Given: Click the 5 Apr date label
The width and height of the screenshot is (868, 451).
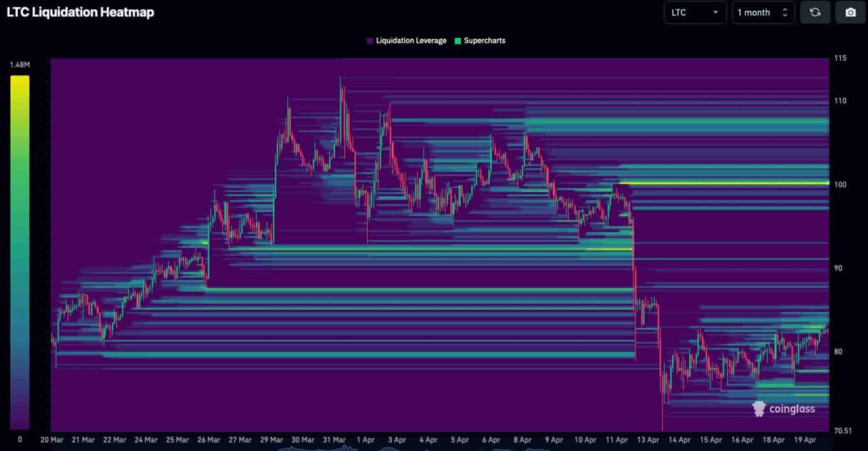Looking at the screenshot, I should pos(459,440).
